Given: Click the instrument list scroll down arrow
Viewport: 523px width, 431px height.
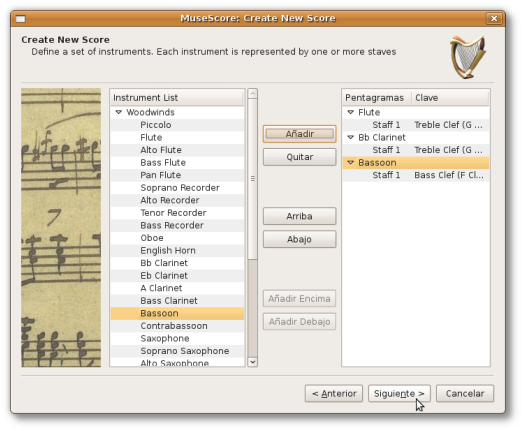Looking at the screenshot, I should click(x=253, y=362).
